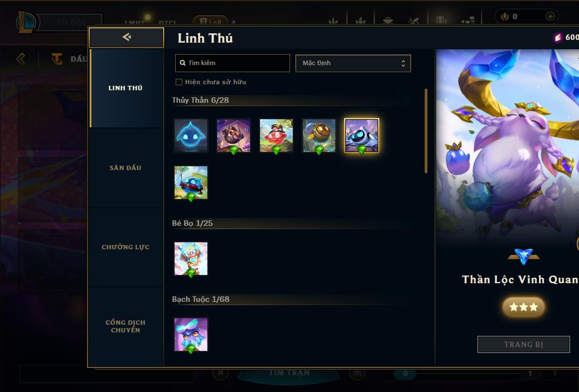Click the back arrow in the Linh Thú panel
579x392 pixels.
click(x=126, y=37)
